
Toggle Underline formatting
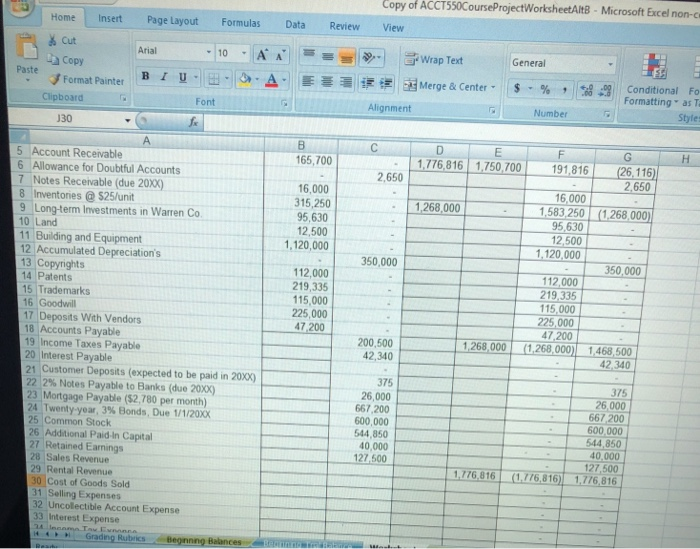pos(183,77)
